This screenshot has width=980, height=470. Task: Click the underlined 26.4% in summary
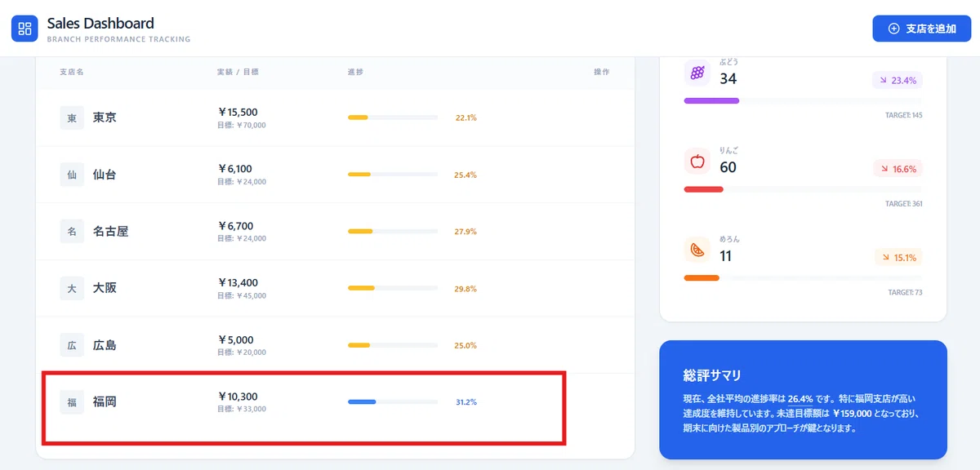800,399
